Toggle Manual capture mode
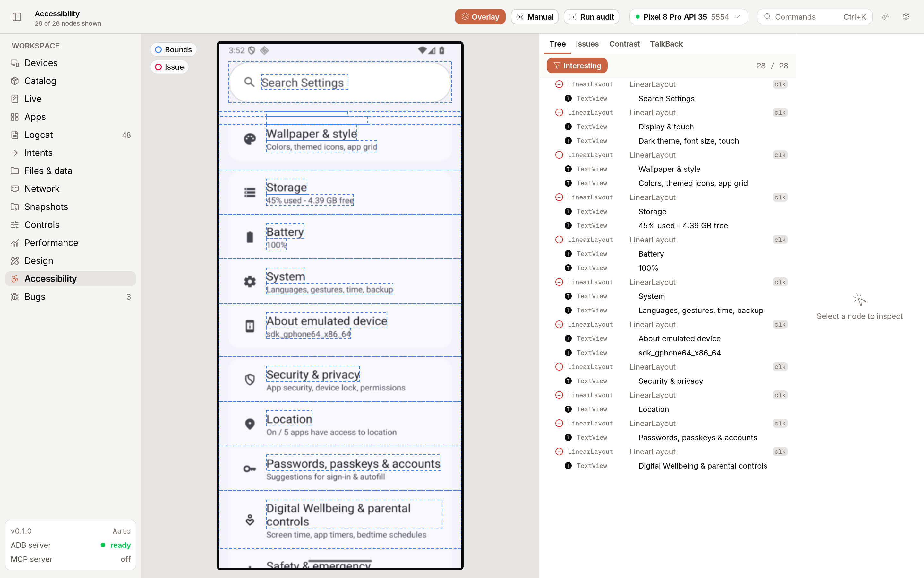The width and height of the screenshot is (924, 578). pyautogui.click(x=535, y=17)
